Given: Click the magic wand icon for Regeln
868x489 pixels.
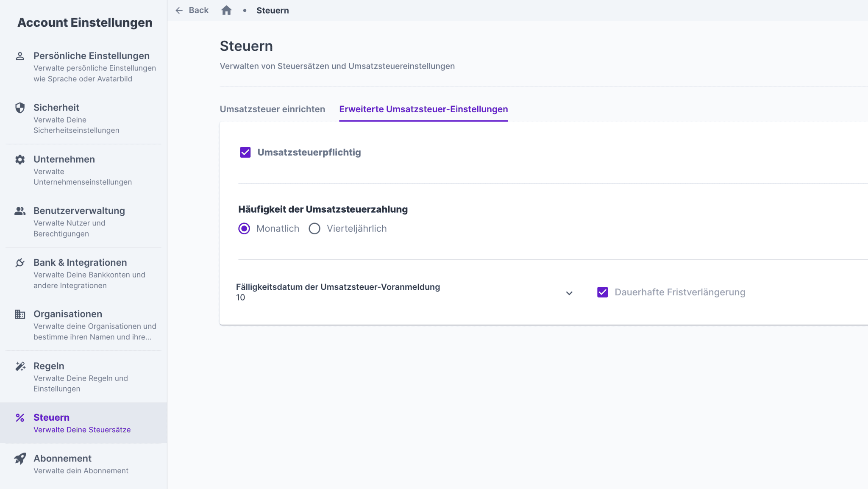Looking at the screenshot, I should 20,366.
